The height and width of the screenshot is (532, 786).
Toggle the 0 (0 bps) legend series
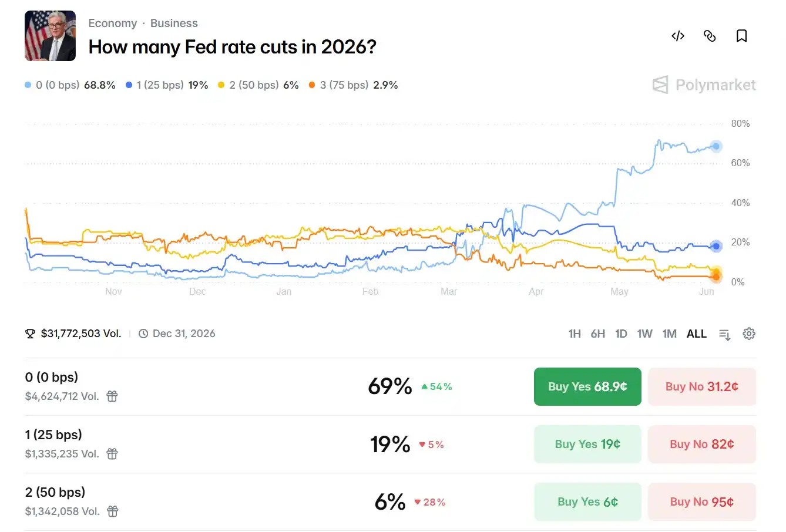click(70, 85)
